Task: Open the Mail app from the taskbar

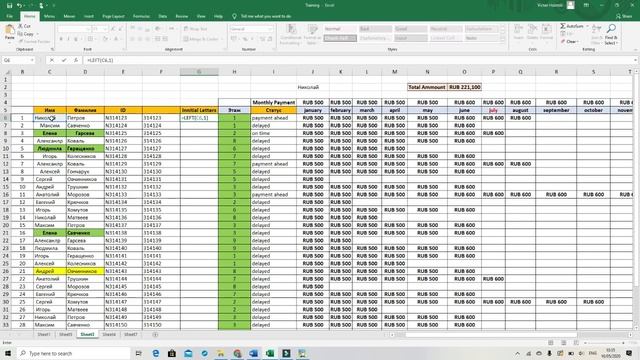Action: tap(188, 353)
